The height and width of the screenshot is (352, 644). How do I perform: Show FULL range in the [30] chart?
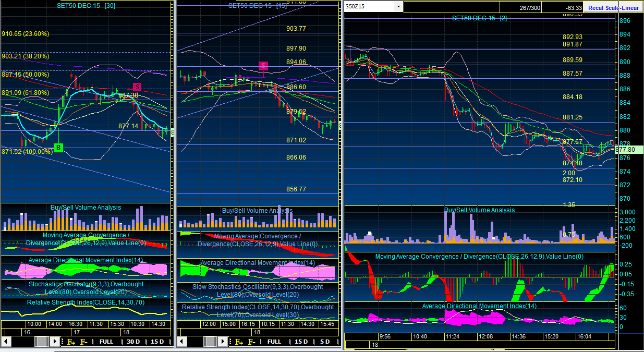(106, 342)
